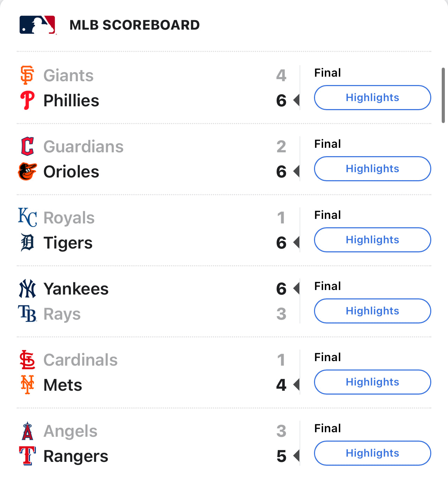This screenshot has width=448, height=480.
Task: Watch Highlights for Guardians vs Orioles
Action: 372,169
